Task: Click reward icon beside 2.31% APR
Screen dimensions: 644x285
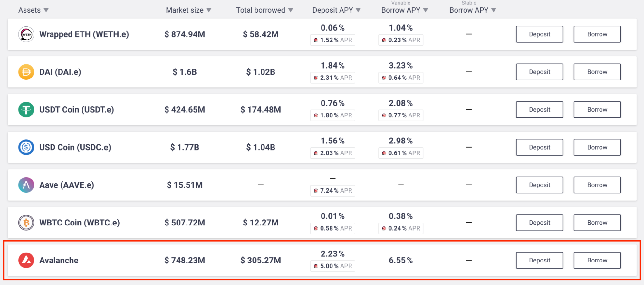Action: click(316, 78)
